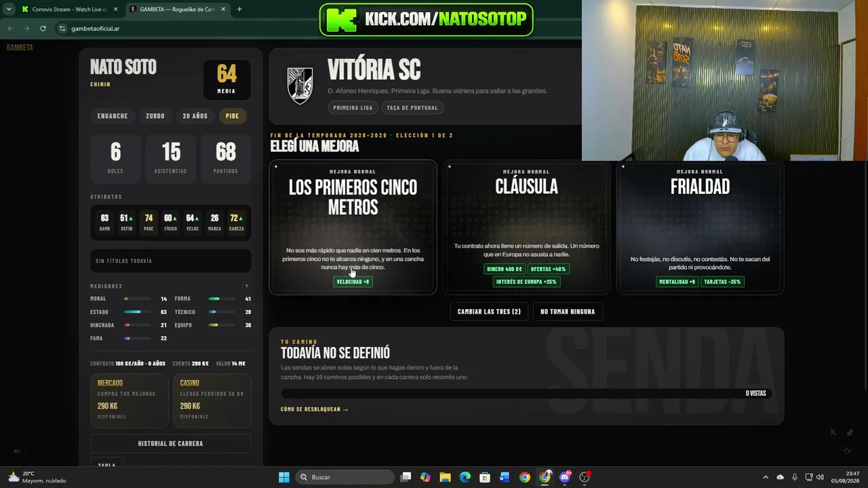Click the Tarjetas -35% bonus tag

click(723, 282)
